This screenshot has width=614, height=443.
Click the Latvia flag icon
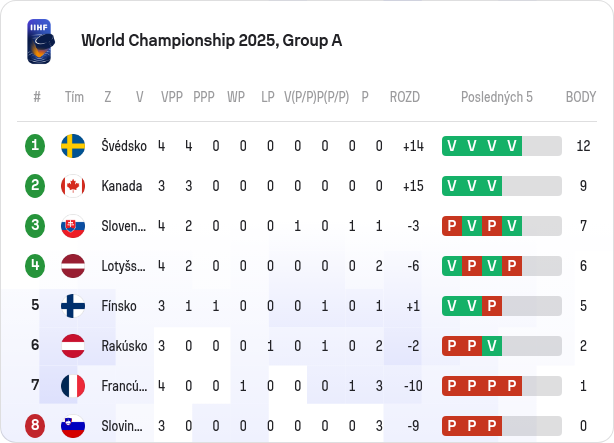click(x=73, y=266)
